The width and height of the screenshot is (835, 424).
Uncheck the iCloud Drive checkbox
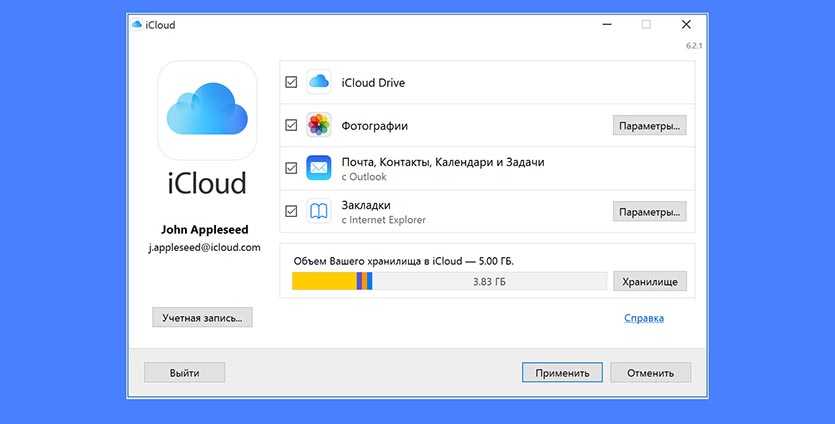click(x=291, y=82)
